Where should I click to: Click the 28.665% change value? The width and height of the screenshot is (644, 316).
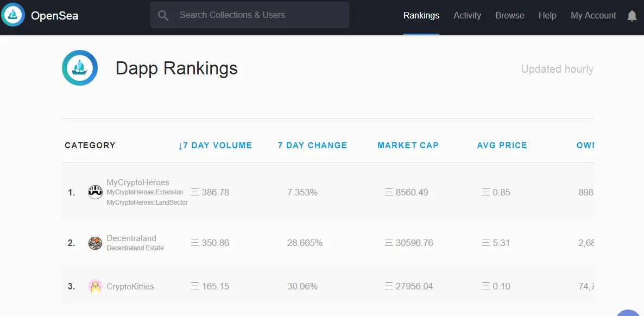(305, 243)
